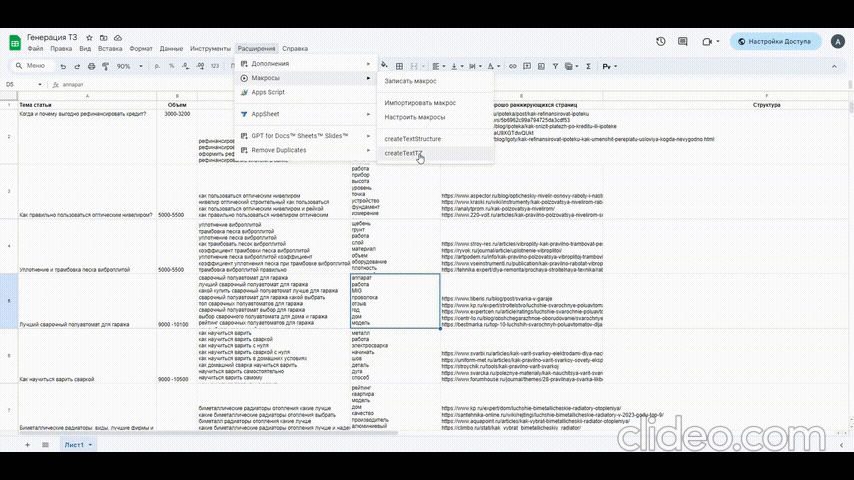Open version history clock icon
The height and width of the screenshot is (480, 854).
coord(661,41)
